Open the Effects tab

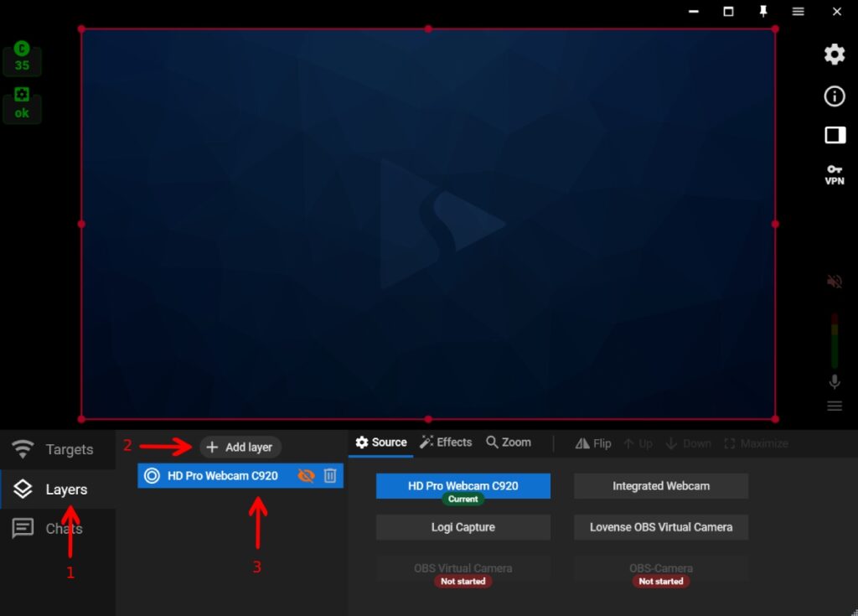(446, 443)
